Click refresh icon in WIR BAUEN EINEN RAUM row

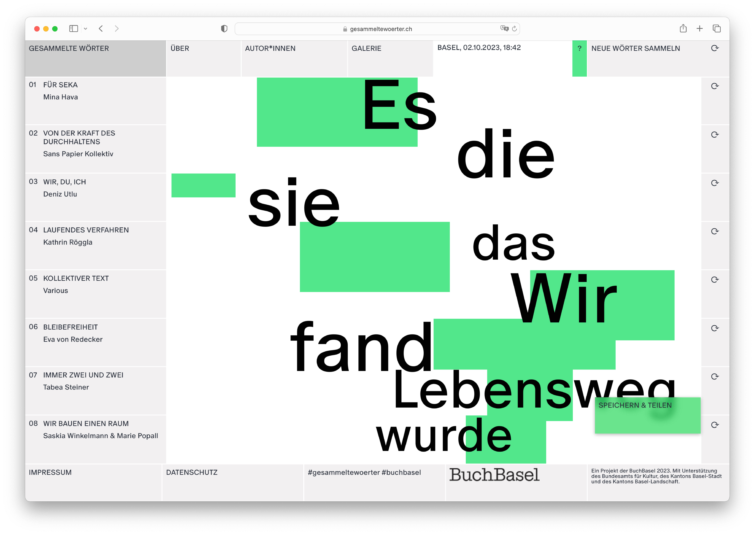[715, 425]
